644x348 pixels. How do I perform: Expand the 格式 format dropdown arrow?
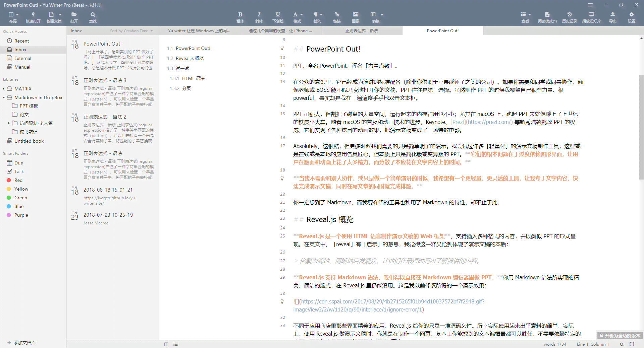(x=302, y=15)
